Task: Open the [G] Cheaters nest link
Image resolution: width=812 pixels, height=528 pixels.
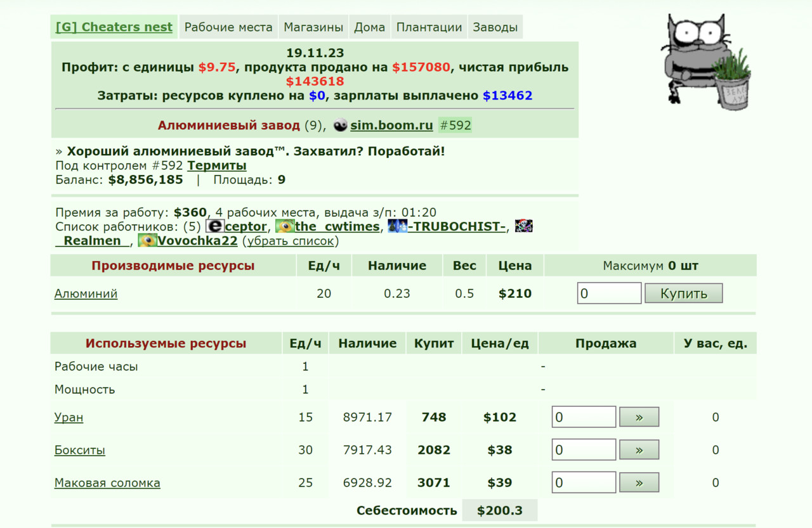Action: tap(114, 27)
